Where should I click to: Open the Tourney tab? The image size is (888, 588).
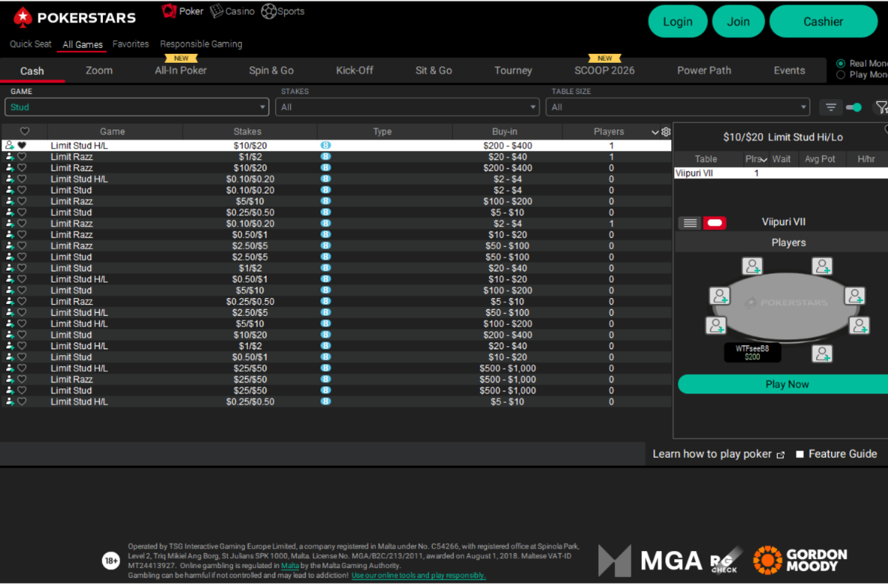514,71
